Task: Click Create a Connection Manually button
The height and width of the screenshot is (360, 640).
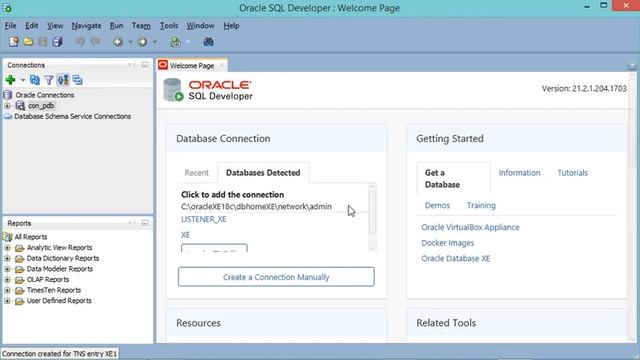Action: point(276,277)
